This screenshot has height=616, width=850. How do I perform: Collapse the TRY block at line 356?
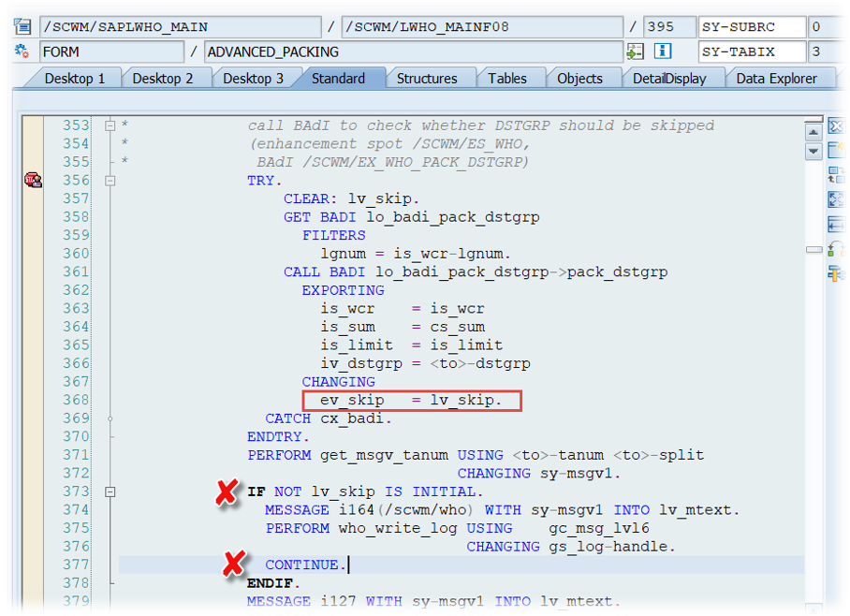click(110, 181)
